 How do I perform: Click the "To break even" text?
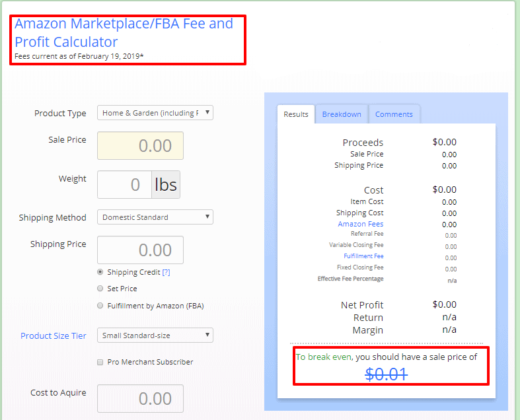[x=324, y=357]
